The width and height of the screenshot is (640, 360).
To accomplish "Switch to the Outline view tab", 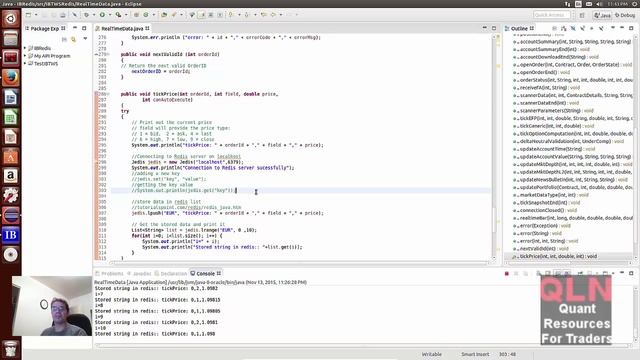I will (x=519, y=28).
